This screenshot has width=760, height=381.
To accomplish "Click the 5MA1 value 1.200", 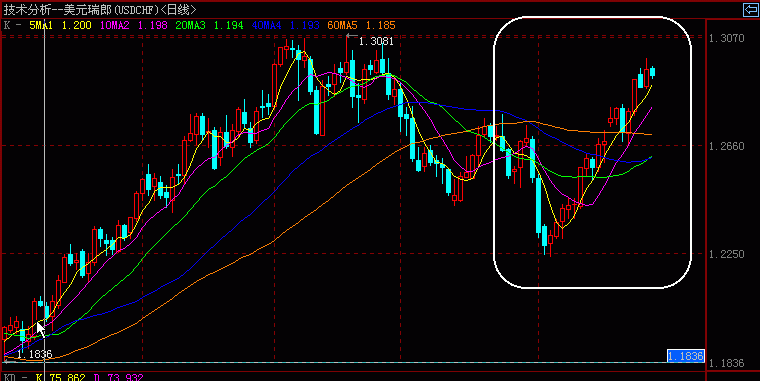I will coord(77,25).
